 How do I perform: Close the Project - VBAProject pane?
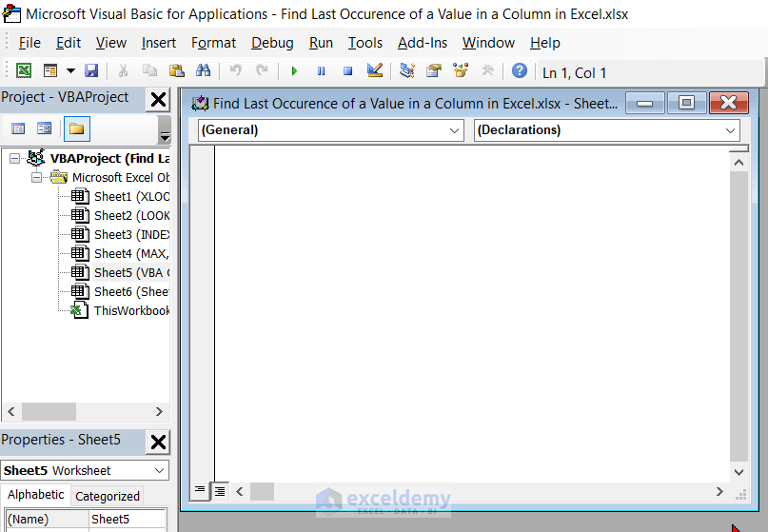[158, 99]
